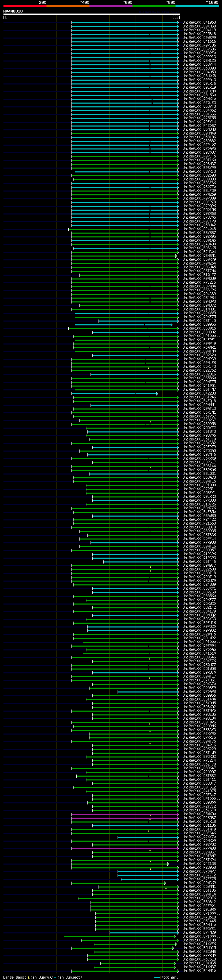Open hit UniRef100_P25818
The image size is (222, 980).
point(199,34)
